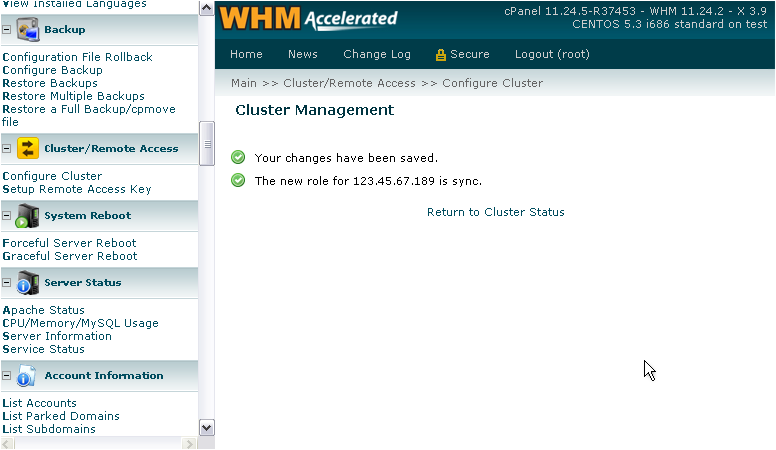This screenshot has width=776, height=450.
Task: Open List Parked Domains
Action: coord(61,416)
